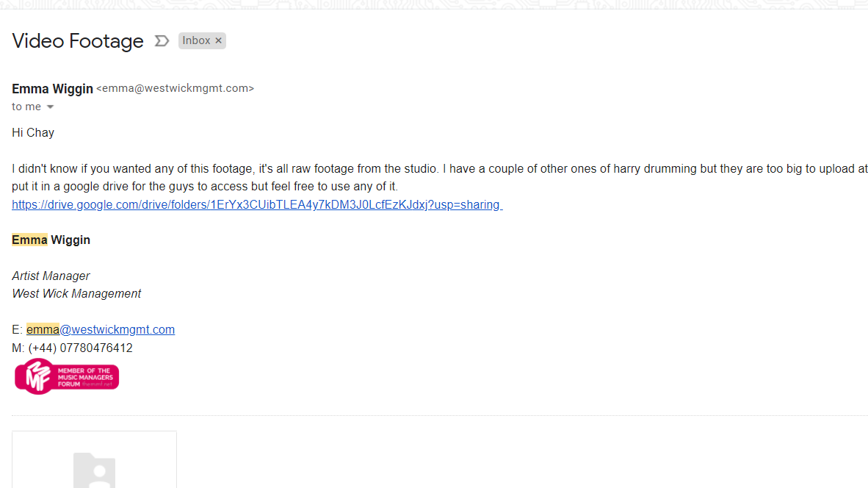868x488 pixels.
Task: Click the mobile phone number in the signature
Action: pyautogui.click(x=80, y=348)
